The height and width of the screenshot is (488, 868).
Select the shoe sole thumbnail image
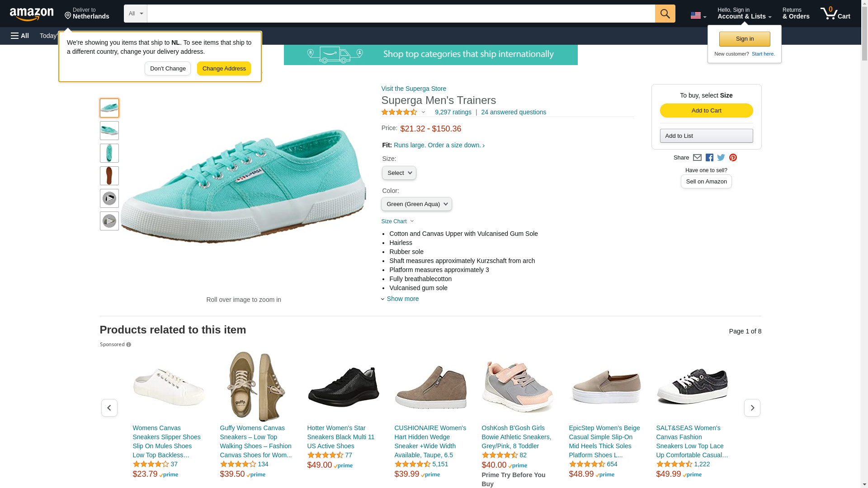(109, 176)
